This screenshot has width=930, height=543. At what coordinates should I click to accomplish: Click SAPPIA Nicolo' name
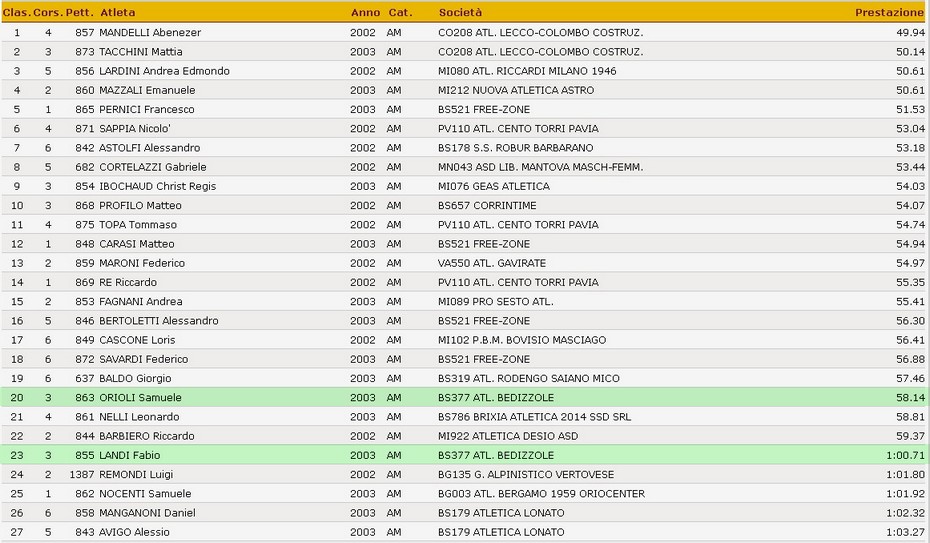[135, 129]
